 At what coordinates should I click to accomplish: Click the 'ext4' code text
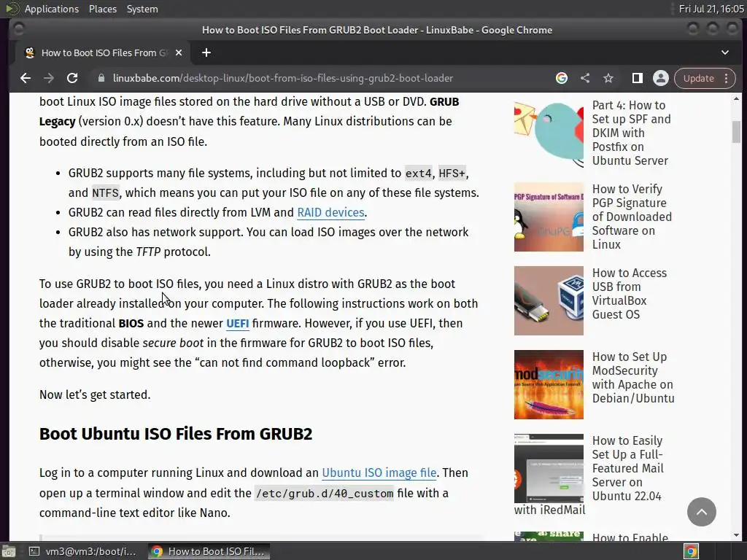tap(418, 173)
